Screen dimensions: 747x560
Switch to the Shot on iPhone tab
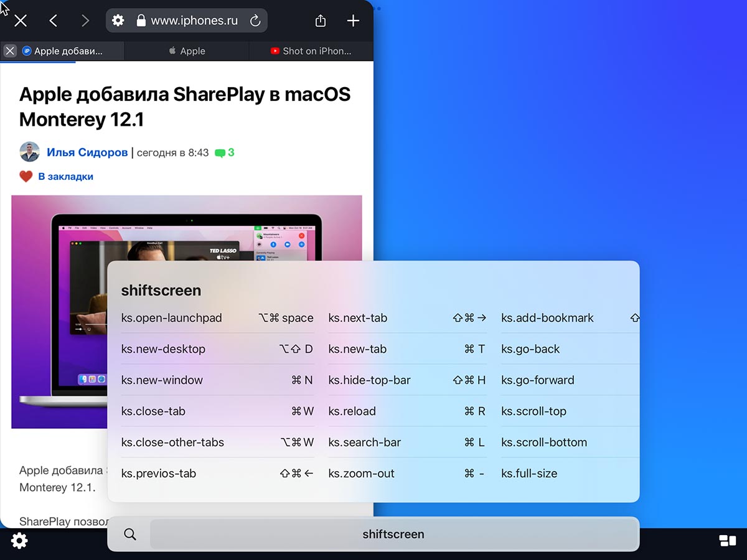click(311, 51)
